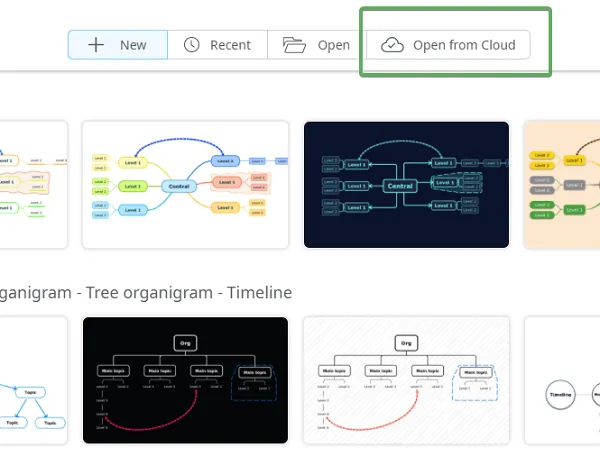Screen dimensions: 600x475
Task: Pick the colorful mind map template on white
Action: coord(185,185)
